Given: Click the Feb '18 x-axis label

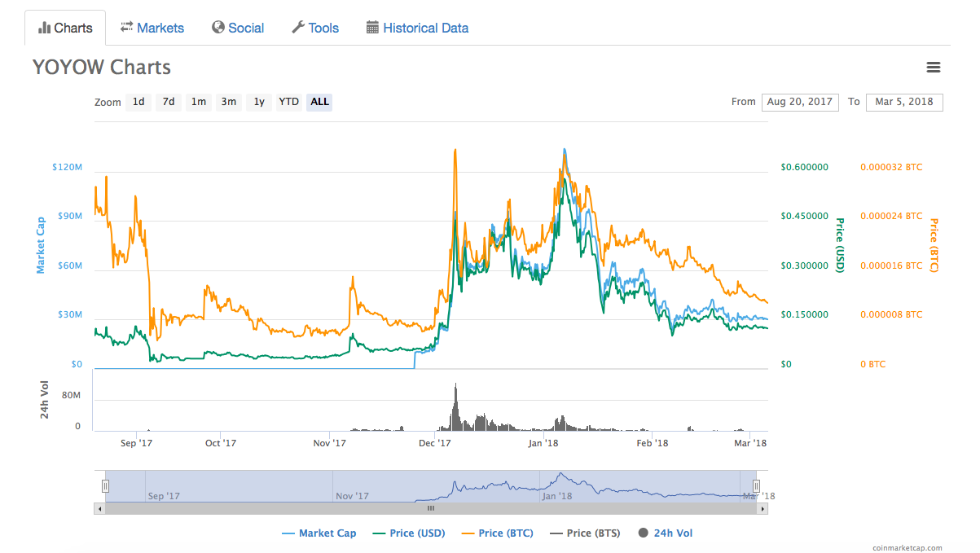Looking at the screenshot, I should (x=652, y=443).
